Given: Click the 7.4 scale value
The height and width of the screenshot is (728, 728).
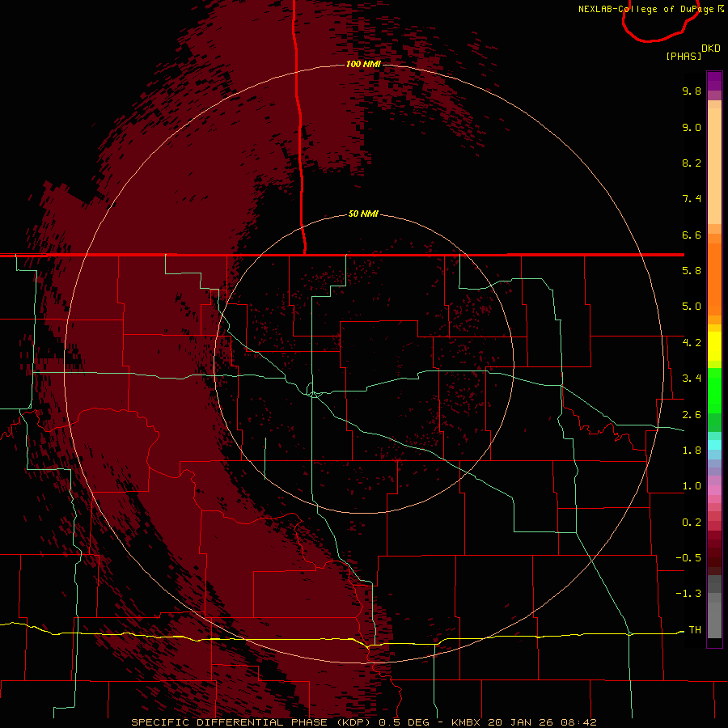Looking at the screenshot, I should tap(692, 199).
